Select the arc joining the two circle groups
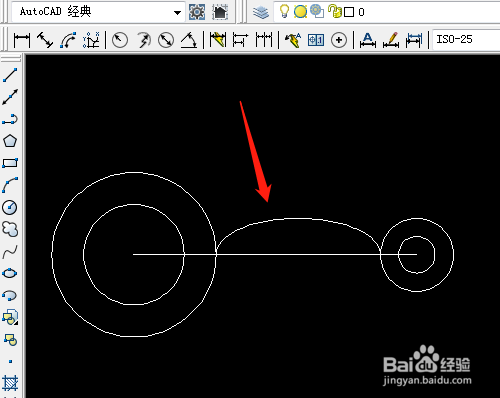Viewport: 500px width, 398px height. click(299, 219)
